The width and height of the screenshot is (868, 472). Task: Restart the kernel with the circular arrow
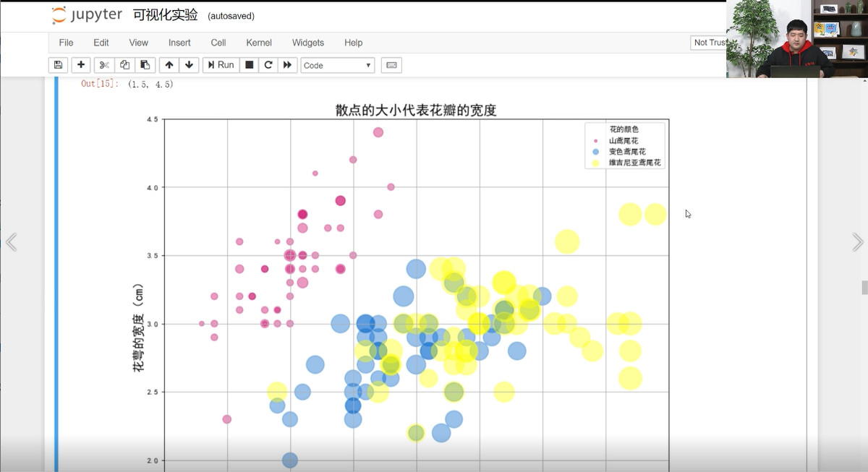pyautogui.click(x=268, y=65)
